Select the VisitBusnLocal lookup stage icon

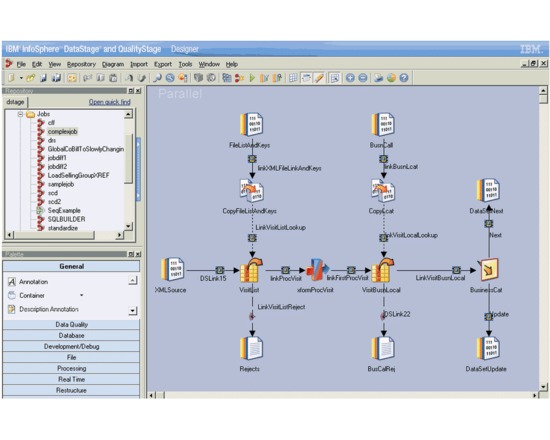coord(383,270)
